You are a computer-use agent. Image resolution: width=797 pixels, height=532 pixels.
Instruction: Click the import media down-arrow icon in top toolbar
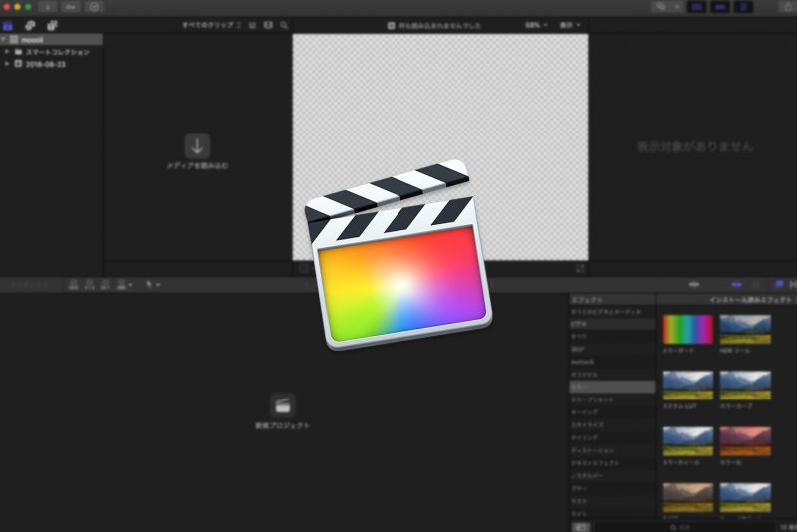click(x=47, y=7)
